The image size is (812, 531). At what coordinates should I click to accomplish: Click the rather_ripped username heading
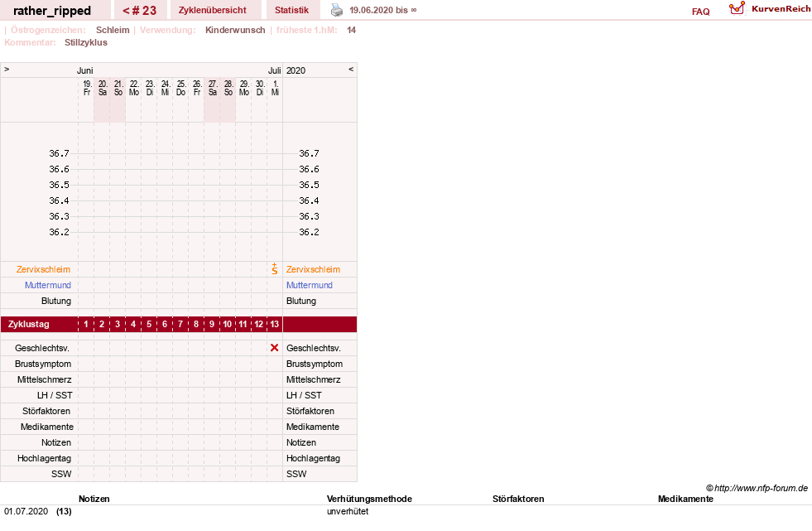(x=52, y=11)
